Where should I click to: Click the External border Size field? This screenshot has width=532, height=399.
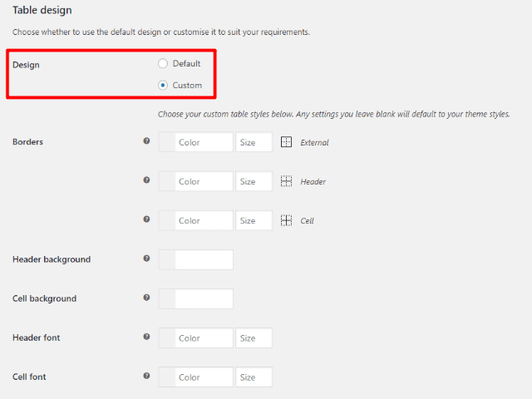254,142
